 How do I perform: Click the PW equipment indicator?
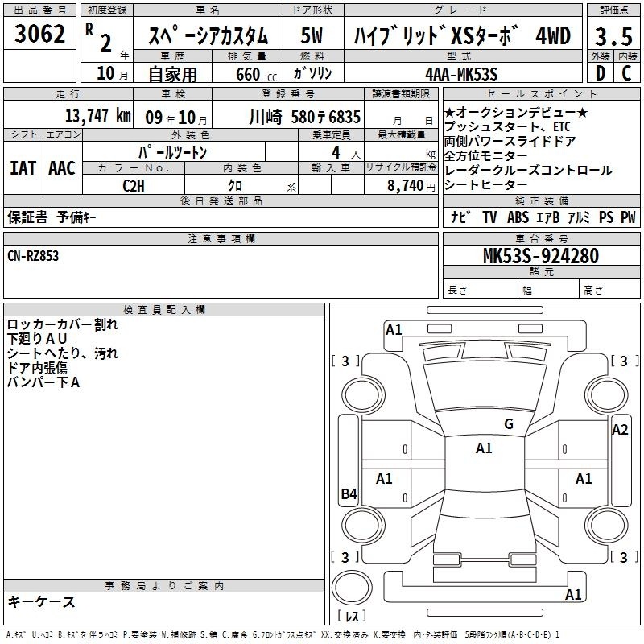click(627, 217)
